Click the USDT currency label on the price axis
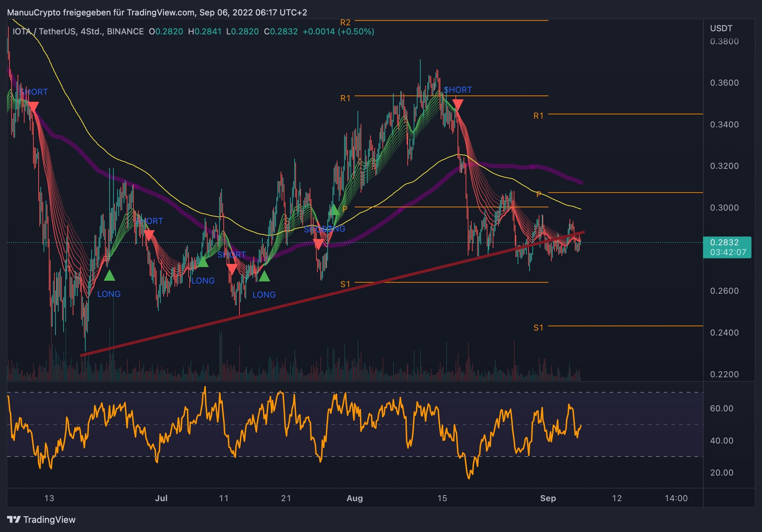 [x=721, y=28]
